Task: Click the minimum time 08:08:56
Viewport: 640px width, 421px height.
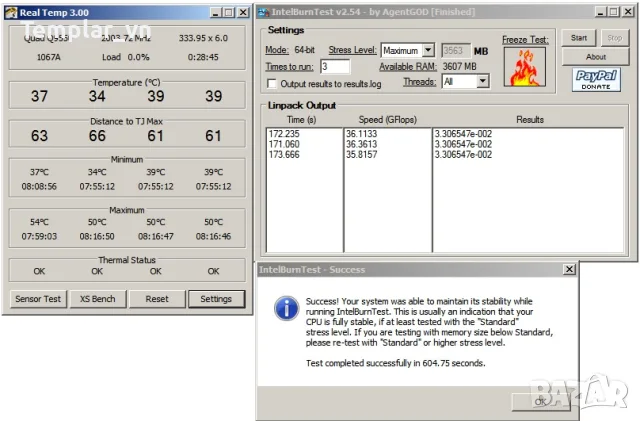Action: (x=39, y=187)
